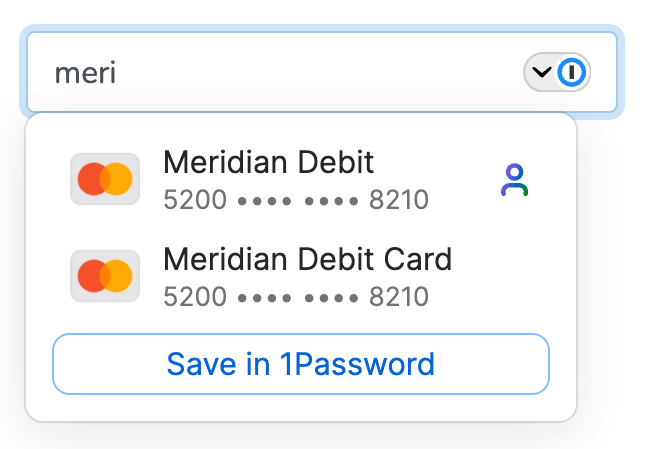The height and width of the screenshot is (449, 648).
Task: Click the full card number under Meridian Debit
Action: pos(295,200)
